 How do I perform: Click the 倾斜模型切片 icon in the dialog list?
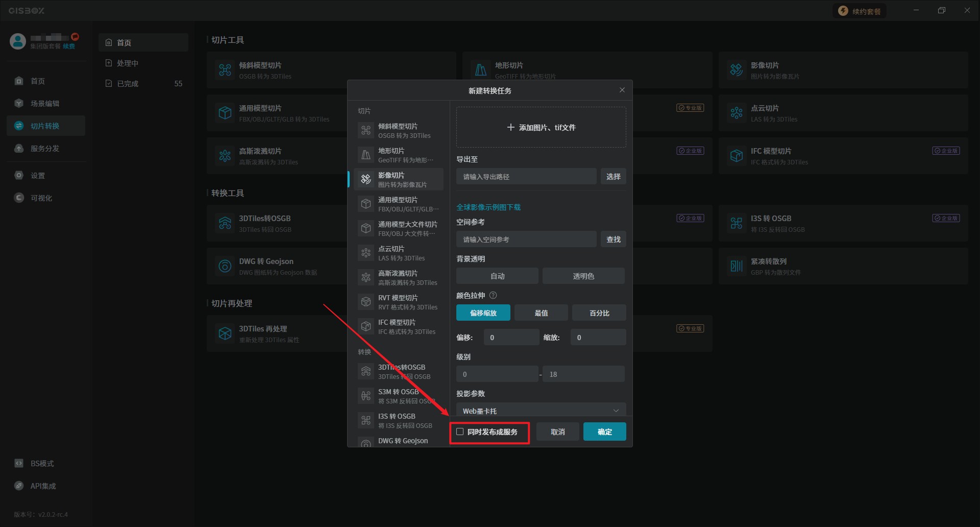coord(366,130)
